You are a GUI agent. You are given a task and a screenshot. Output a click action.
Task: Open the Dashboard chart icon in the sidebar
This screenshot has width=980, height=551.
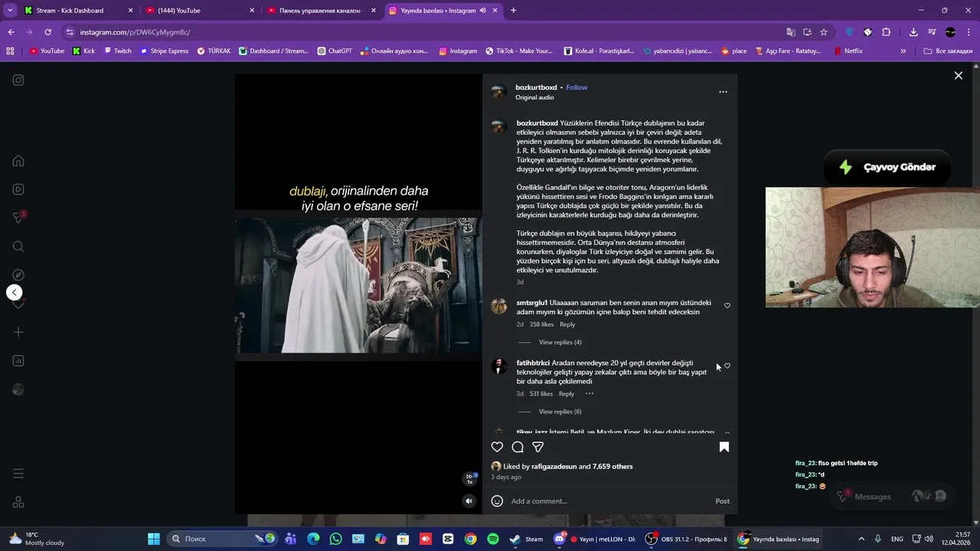(18, 360)
